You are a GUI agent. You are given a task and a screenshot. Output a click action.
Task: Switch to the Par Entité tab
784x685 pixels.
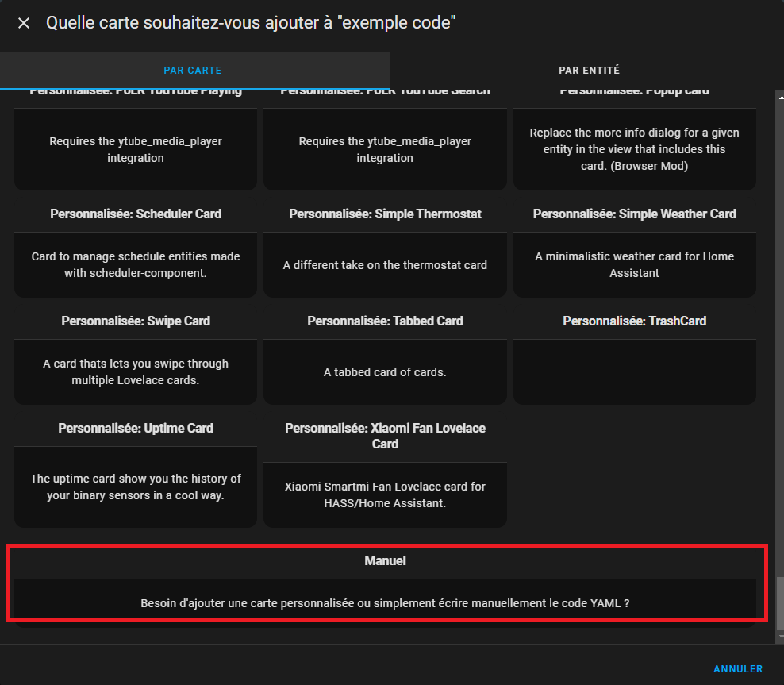[589, 71]
